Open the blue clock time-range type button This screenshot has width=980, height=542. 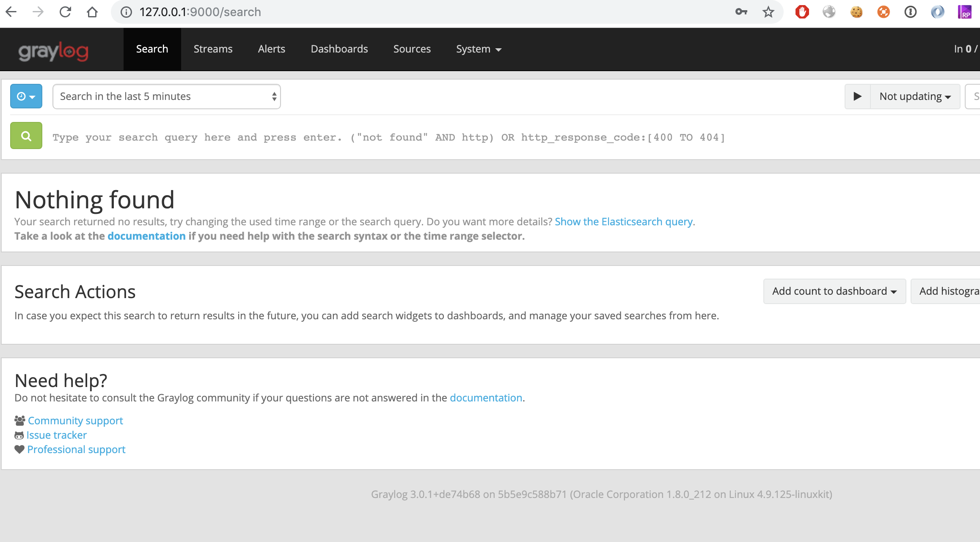point(26,96)
